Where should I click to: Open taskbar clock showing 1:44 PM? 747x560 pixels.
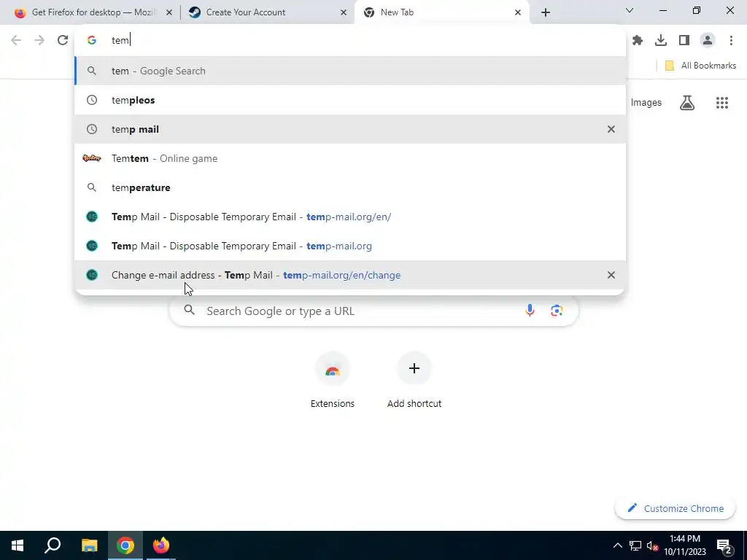pyautogui.click(x=685, y=545)
